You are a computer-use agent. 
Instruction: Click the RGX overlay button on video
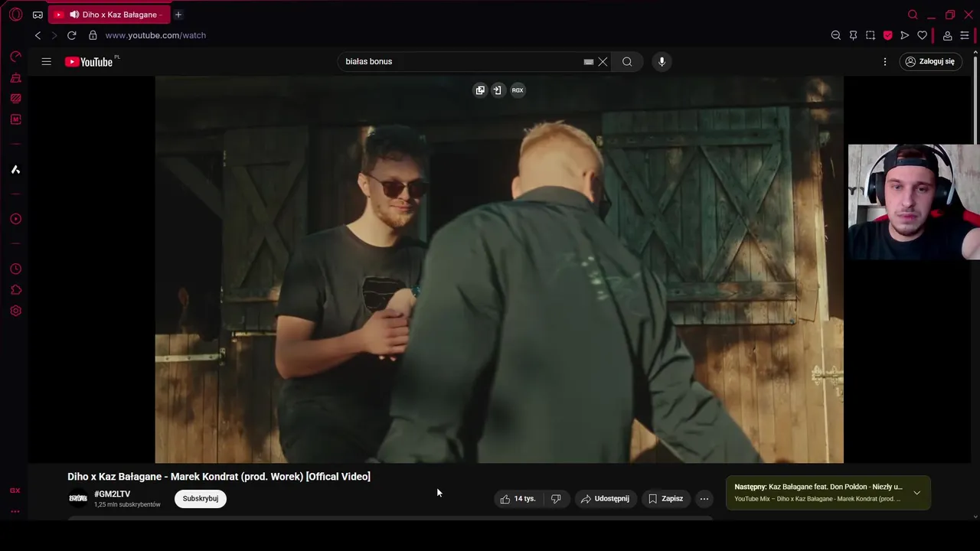(518, 90)
